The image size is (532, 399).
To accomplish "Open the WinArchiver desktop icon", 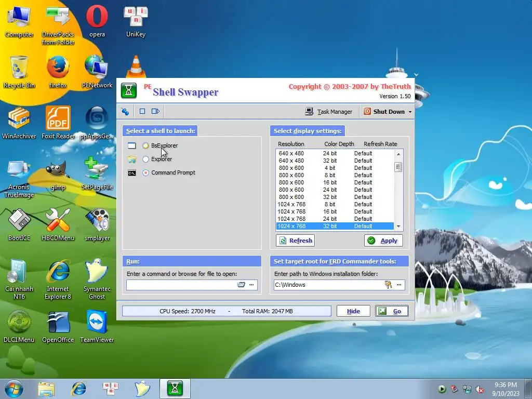I will pyautogui.click(x=19, y=123).
